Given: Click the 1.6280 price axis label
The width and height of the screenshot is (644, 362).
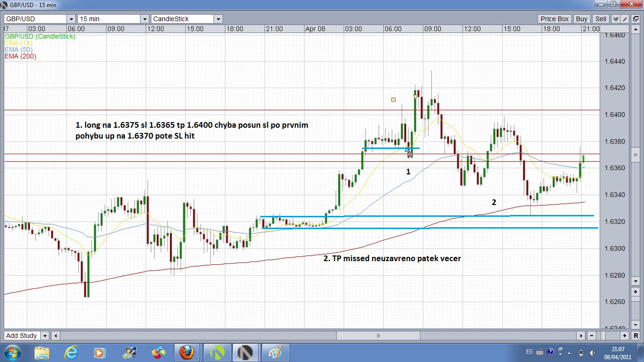Looking at the screenshot, I should [x=614, y=275].
